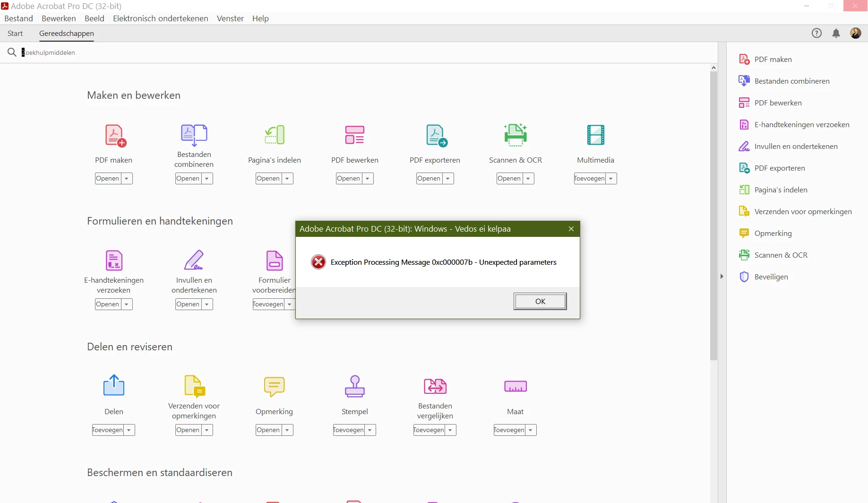
Task: Open dropdown arrow for Multimedia Toevoegen
Action: point(611,179)
